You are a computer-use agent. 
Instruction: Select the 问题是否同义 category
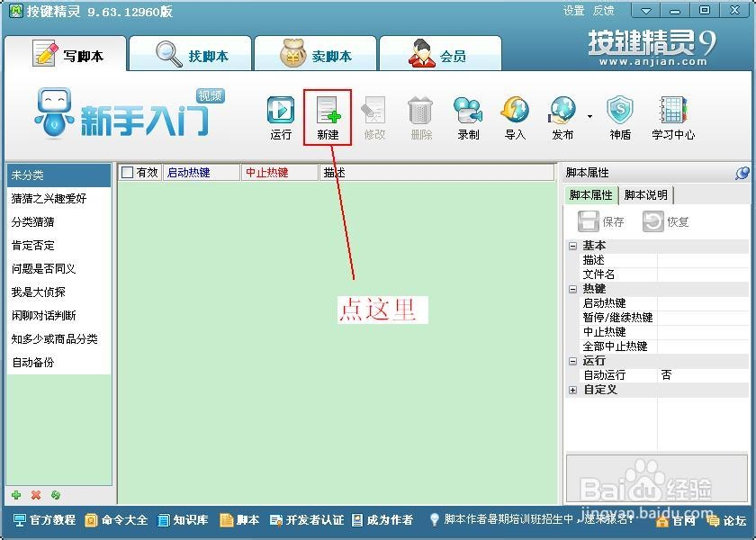(x=58, y=268)
